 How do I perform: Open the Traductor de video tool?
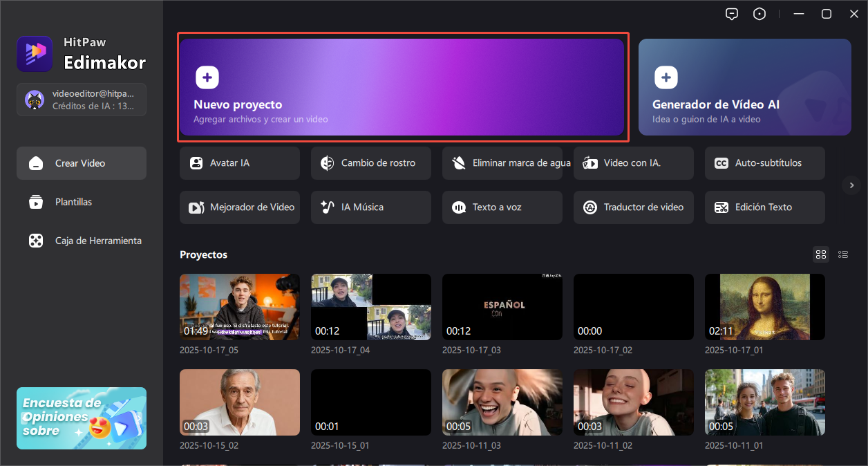pyautogui.click(x=633, y=207)
